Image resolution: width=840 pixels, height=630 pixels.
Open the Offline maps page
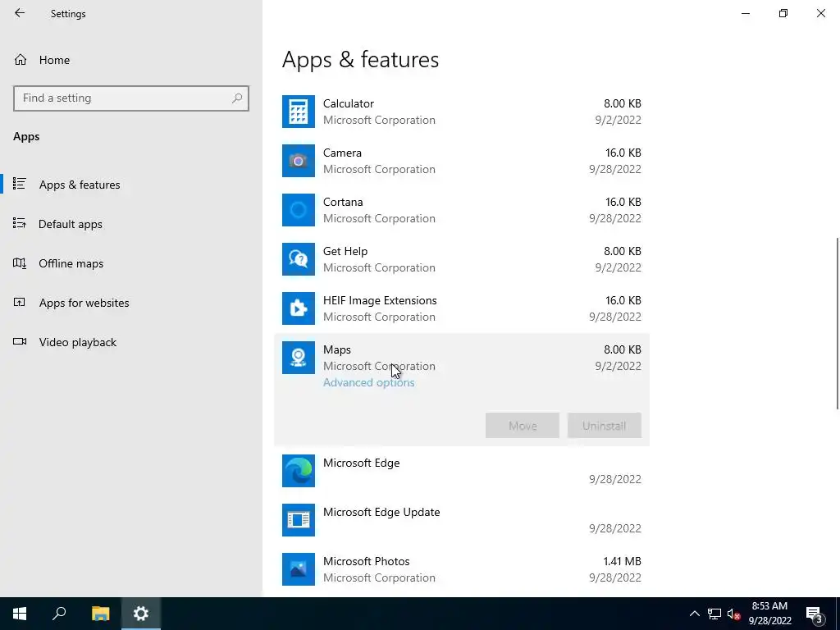(71, 263)
